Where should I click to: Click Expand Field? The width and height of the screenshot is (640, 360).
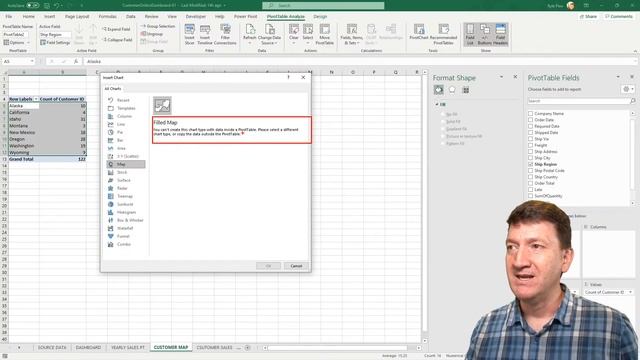click(x=117, y=29)
